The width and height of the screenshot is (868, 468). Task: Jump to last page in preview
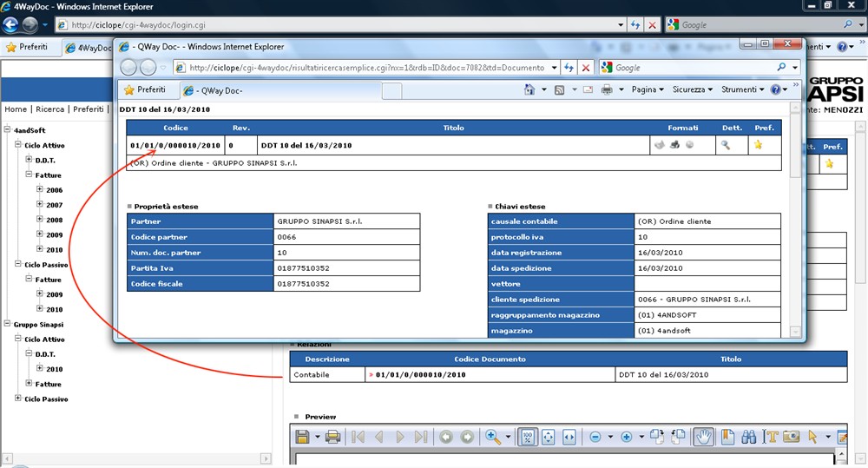pos(421,437)
